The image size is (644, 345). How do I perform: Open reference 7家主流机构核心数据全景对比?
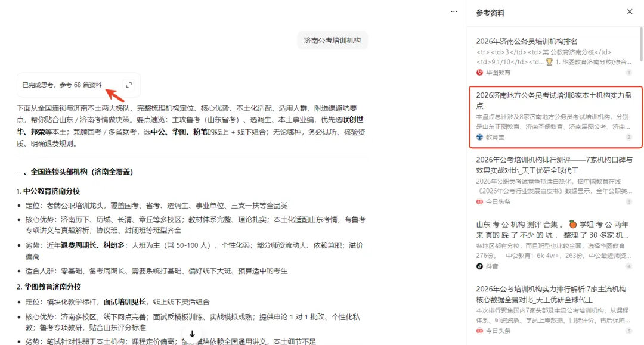pyautogui.click(x=551, y=294)
